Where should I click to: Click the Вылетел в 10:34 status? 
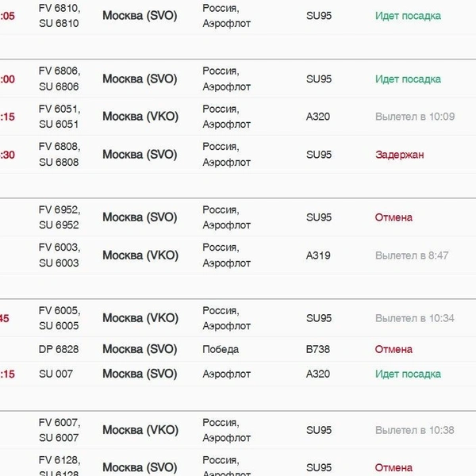(x=415, y=318)
